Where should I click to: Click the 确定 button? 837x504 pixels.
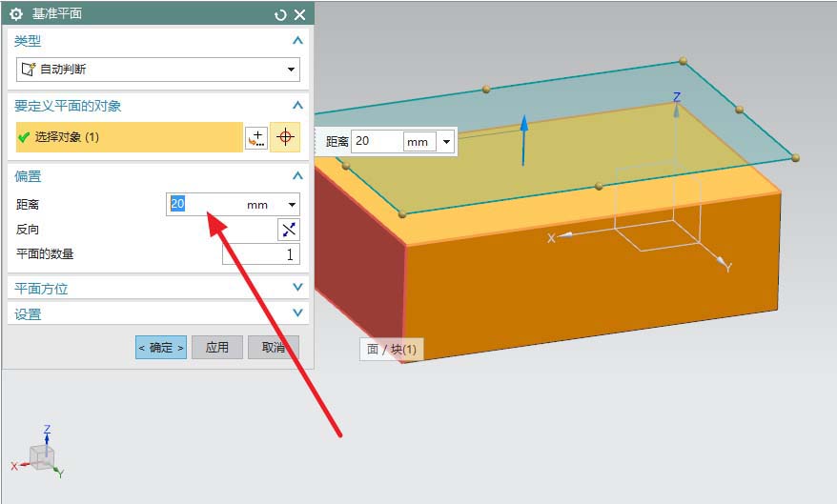pyautogui.click(x=161, y=347)
